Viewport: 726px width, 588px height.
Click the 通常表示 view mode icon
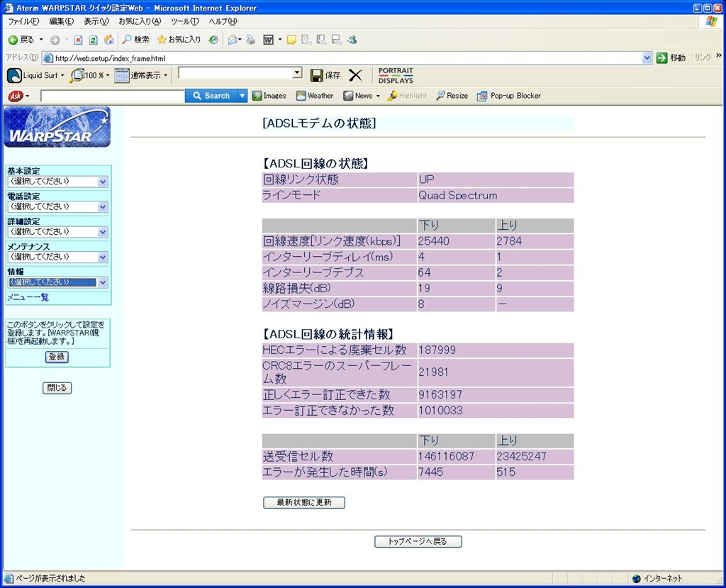[121, 75]
